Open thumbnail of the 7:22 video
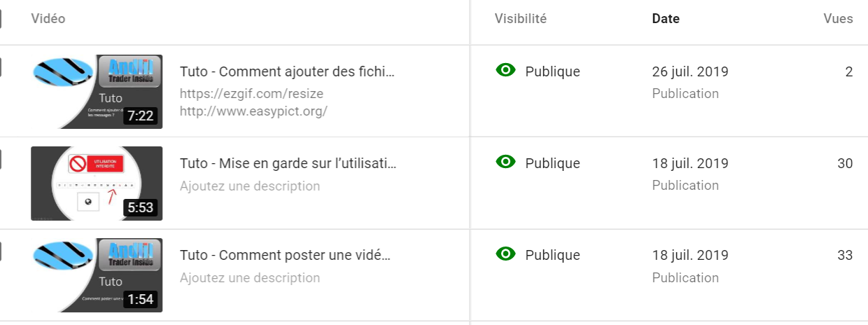868x325 pixels. click(x=97, y=92)
